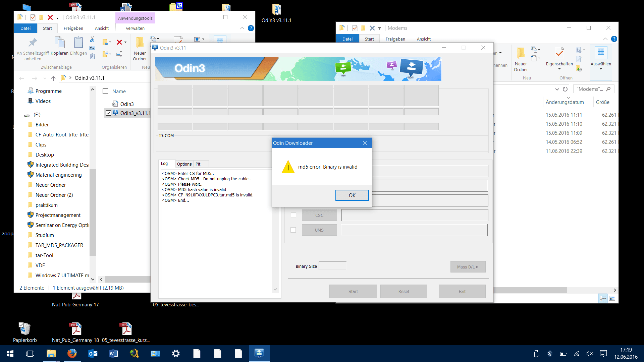The height and width of the screenshot is (362, 644).
Task: Open Windows Settings gear on taskbar
Action: pyautogui.click(x=176, y=354)
